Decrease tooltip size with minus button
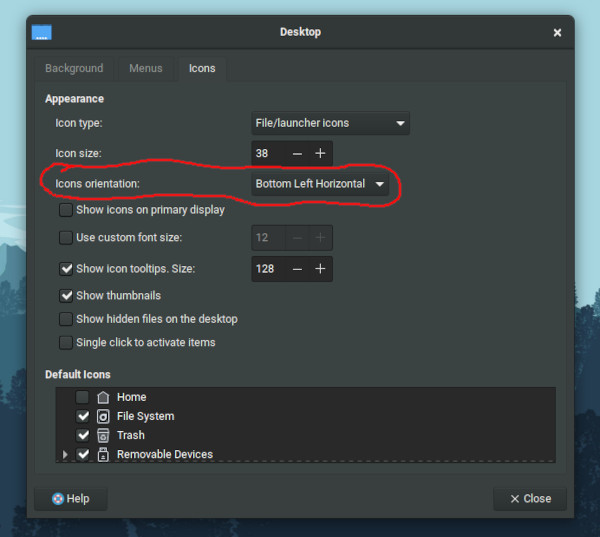 click(x=297, y=269)
